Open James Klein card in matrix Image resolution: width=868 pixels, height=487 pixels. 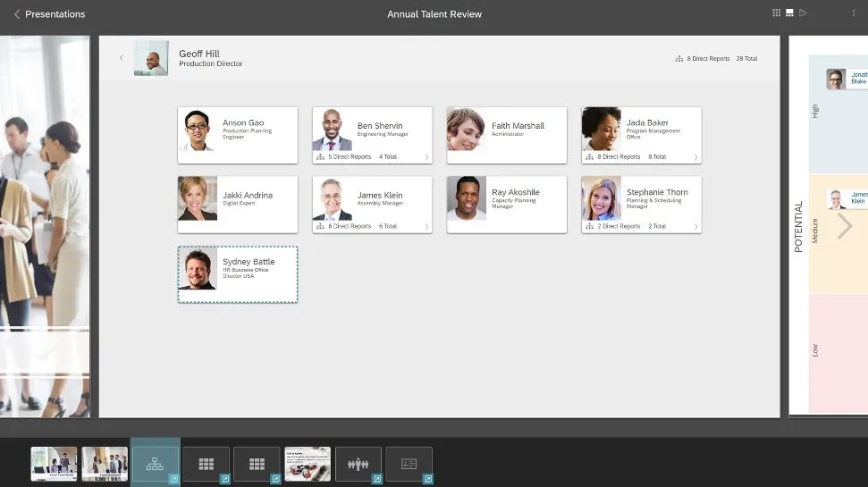coord(847,198)
